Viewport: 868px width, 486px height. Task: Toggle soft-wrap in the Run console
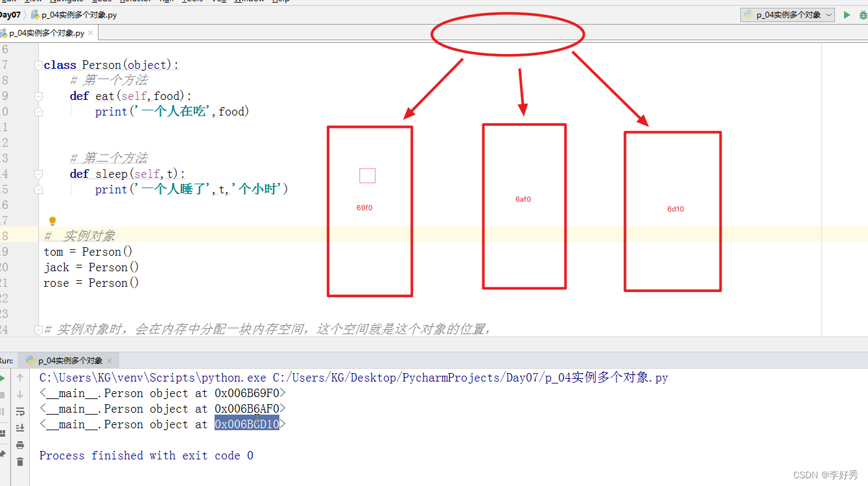[x=20, y=411]
